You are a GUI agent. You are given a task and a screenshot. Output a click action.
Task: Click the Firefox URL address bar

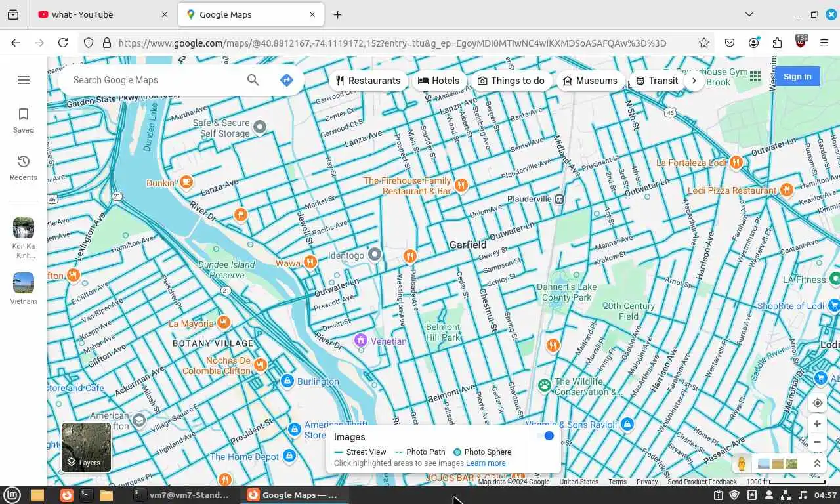click(392, 43)
